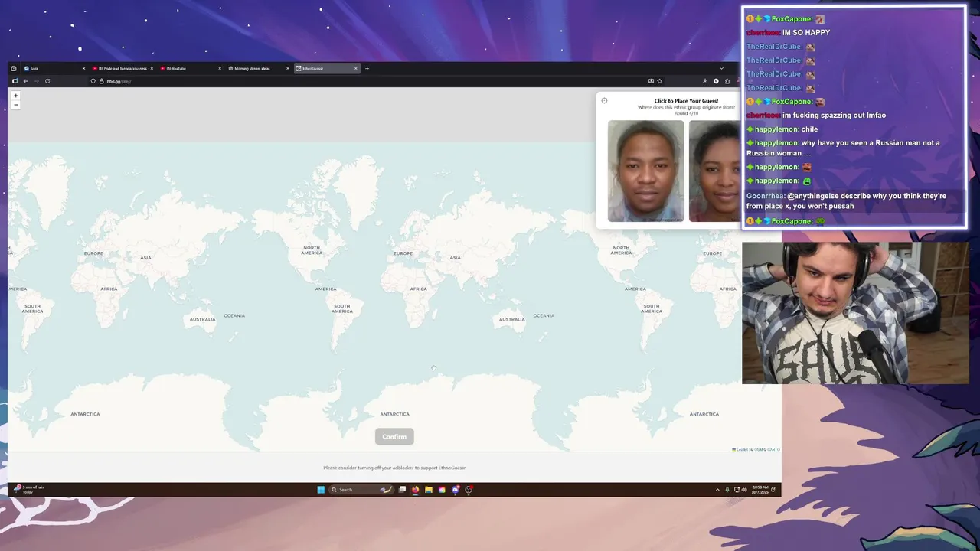980x551 pixels.
Task: Click the female face thumbnail
Action: pos(714,171)
